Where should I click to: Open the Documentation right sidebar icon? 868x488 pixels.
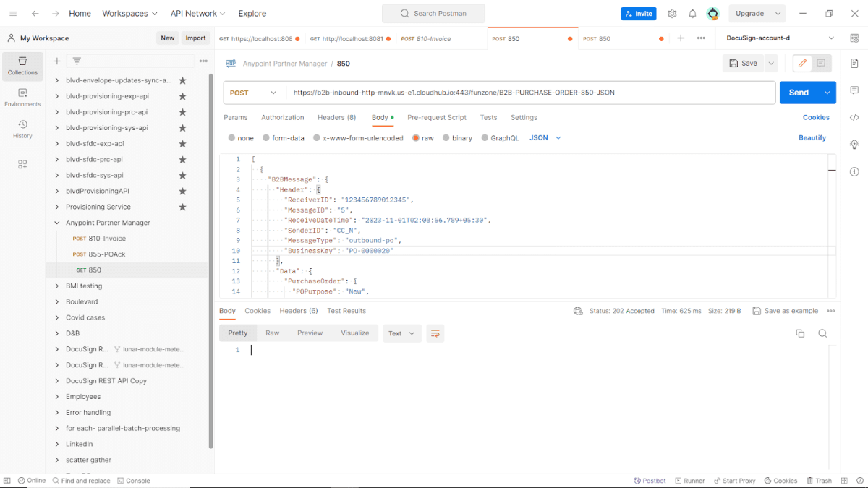[x=854, y=64]
